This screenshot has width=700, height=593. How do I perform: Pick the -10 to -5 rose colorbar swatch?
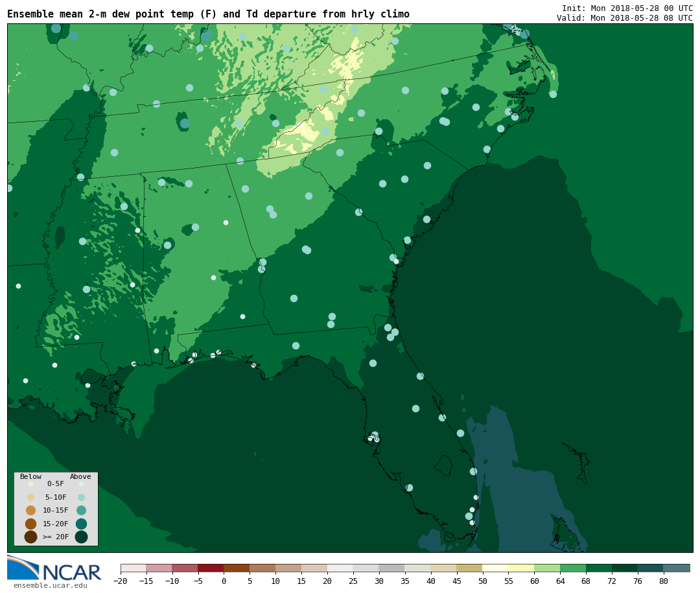pyautogui.click(x=185, y=568)
